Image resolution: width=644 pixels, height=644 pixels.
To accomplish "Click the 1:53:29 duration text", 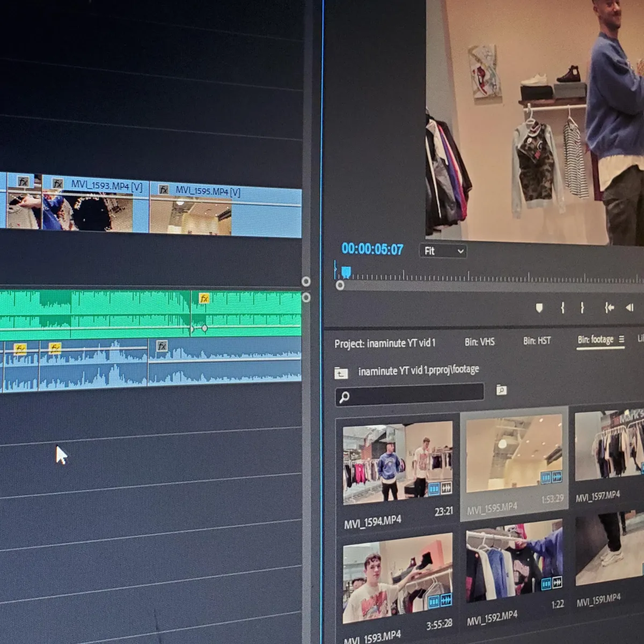I will click(552, 499).
